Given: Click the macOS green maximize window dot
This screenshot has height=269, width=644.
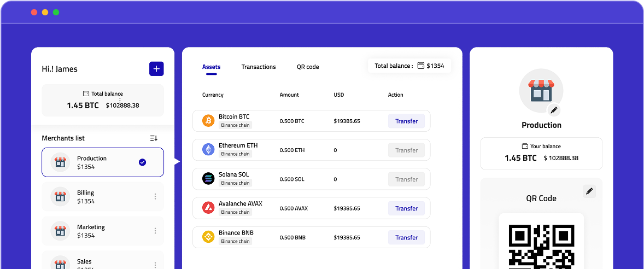Looking at the screenshot, I should pyautogui.click(x=56, y=13).
